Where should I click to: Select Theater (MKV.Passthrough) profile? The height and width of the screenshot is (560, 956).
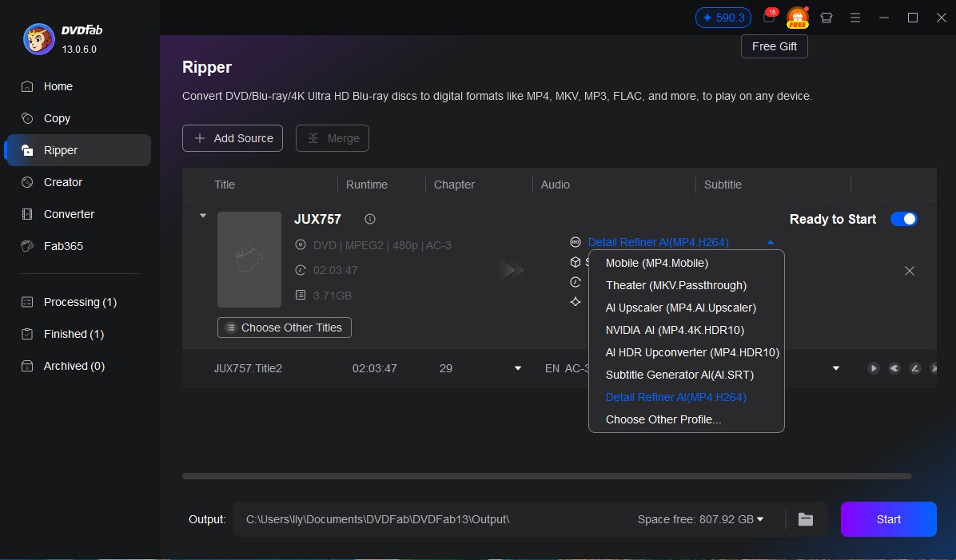687,285
